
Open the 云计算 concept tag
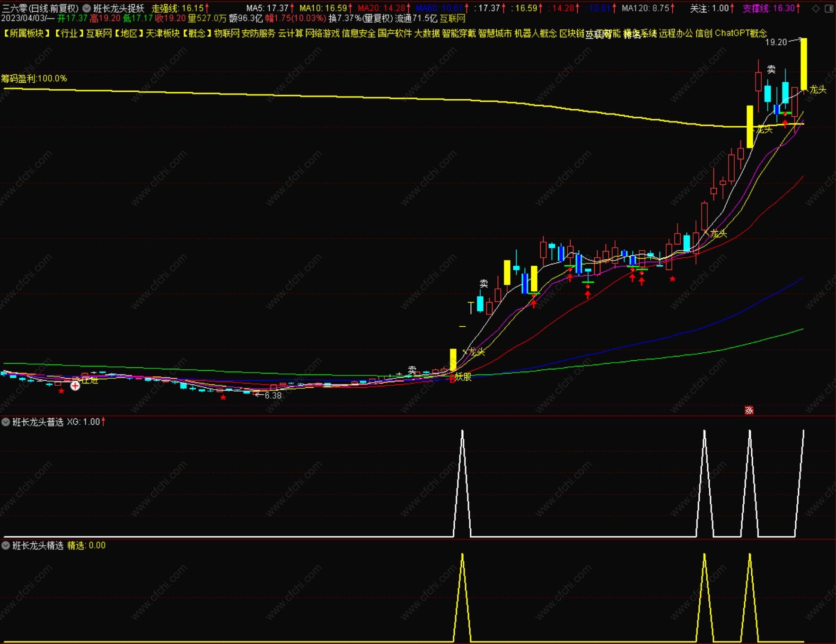coord(290,33)
